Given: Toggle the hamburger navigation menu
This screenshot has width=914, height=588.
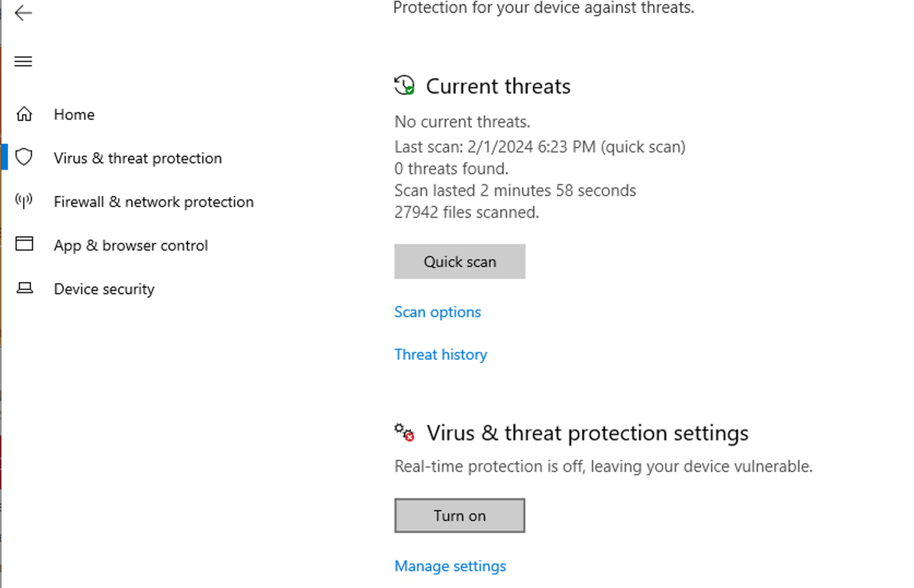Looking at the screenshot, I should point(23,62).
